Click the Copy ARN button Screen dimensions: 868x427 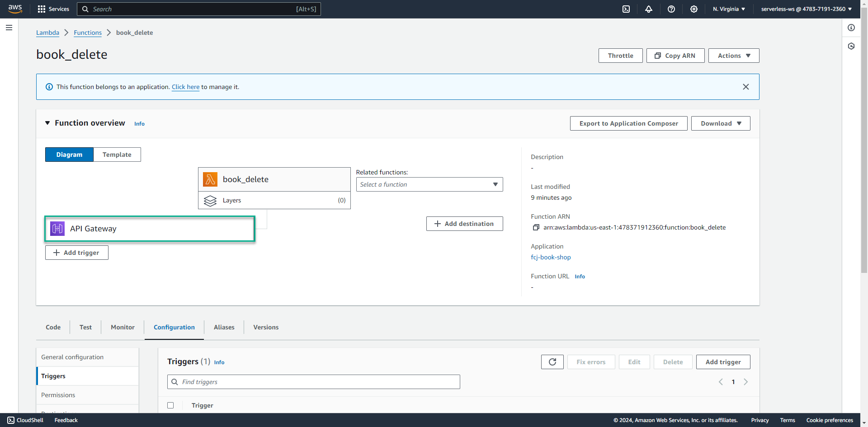click(x=675, y=56)
